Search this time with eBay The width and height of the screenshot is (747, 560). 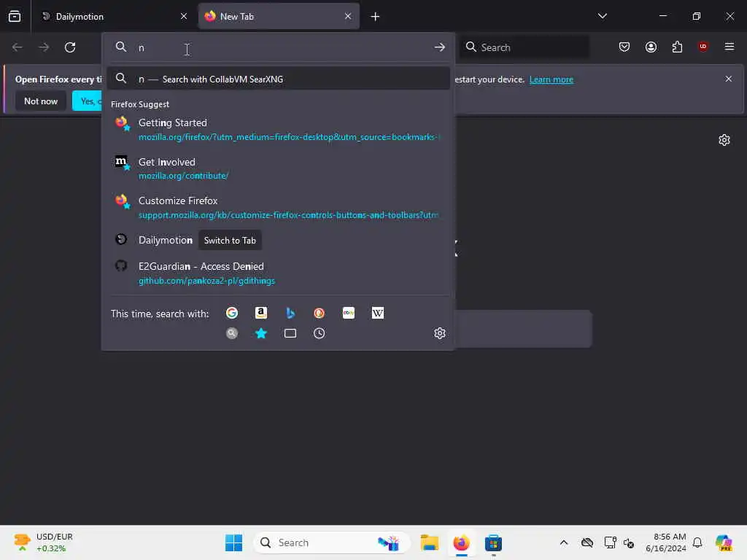pyautogui.click(x=348, y=313)
